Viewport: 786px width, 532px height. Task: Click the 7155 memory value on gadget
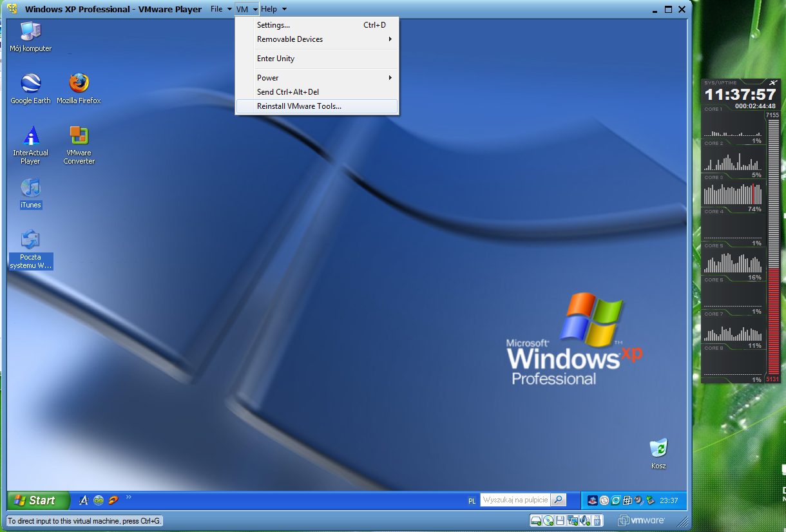[x=772, y=115]
